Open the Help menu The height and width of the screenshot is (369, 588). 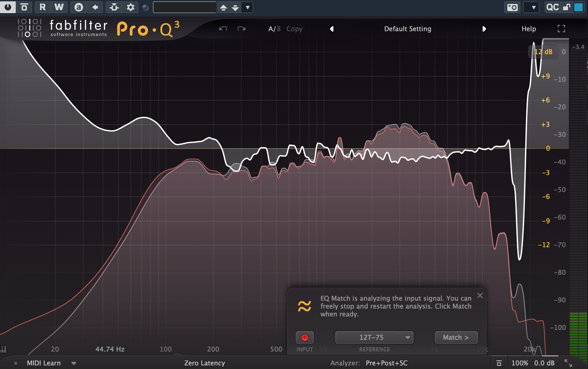click(x=529, y=29)
